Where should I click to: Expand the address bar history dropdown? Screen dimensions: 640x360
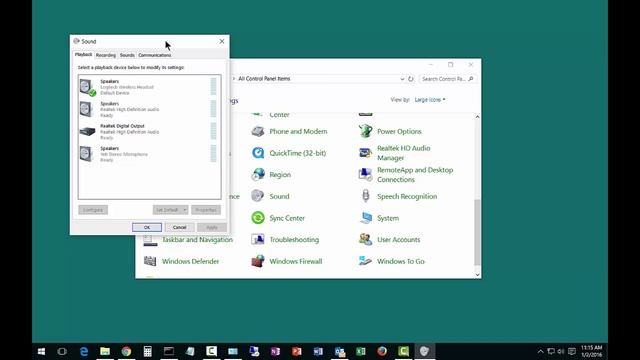point(402,79)
